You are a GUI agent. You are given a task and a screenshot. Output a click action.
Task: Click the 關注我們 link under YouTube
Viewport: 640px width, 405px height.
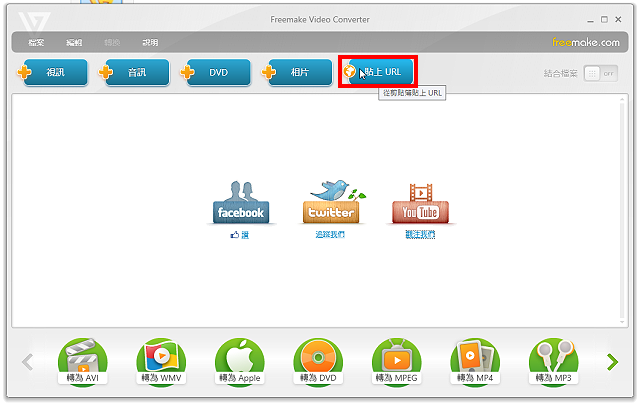pyautogui.click(x=420, y=234)
